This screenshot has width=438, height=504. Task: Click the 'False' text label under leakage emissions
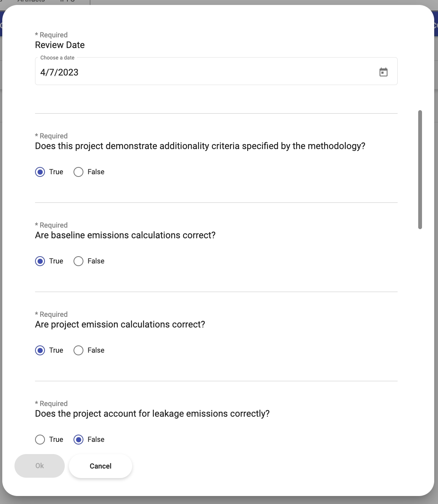pyautogui.click(x=96, y=440)
